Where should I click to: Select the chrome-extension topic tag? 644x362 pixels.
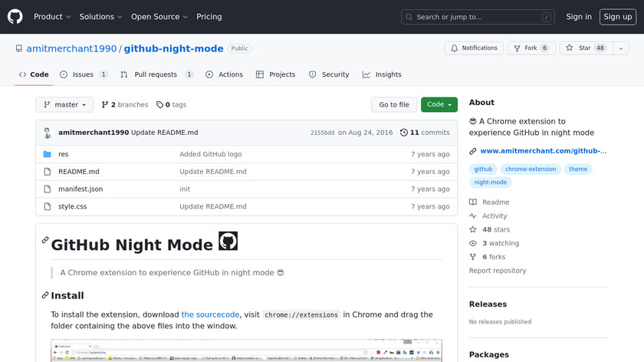click(x=531, y=169)
